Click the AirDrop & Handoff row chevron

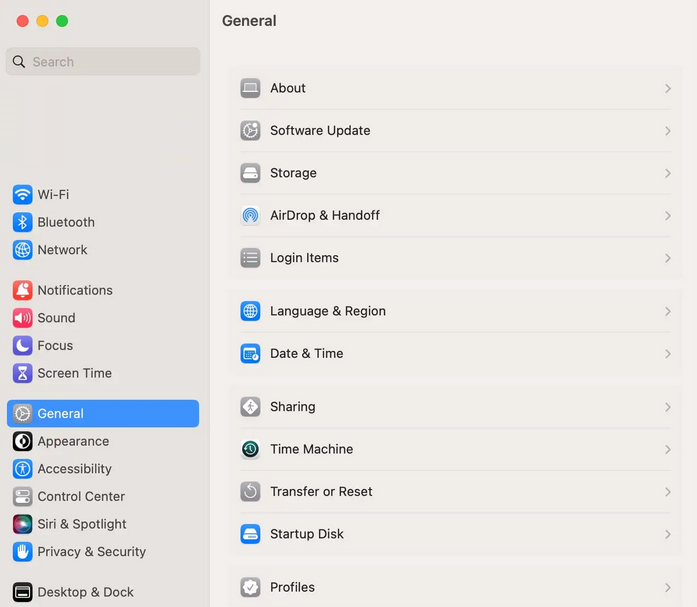668,216
